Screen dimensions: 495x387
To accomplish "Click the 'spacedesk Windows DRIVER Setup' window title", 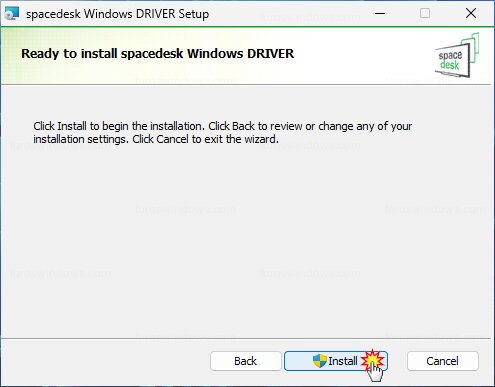I will pyautogui.click(x=117, y=14).
